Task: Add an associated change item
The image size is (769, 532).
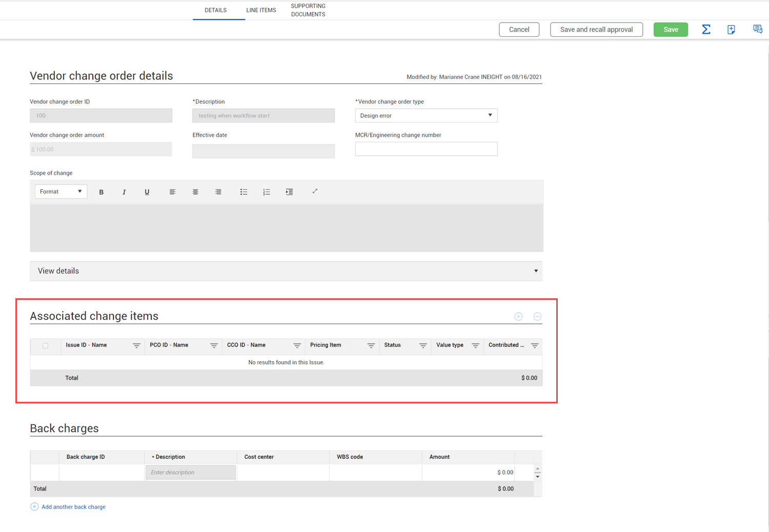Action: pyautogui.click(x=518, y=317)
